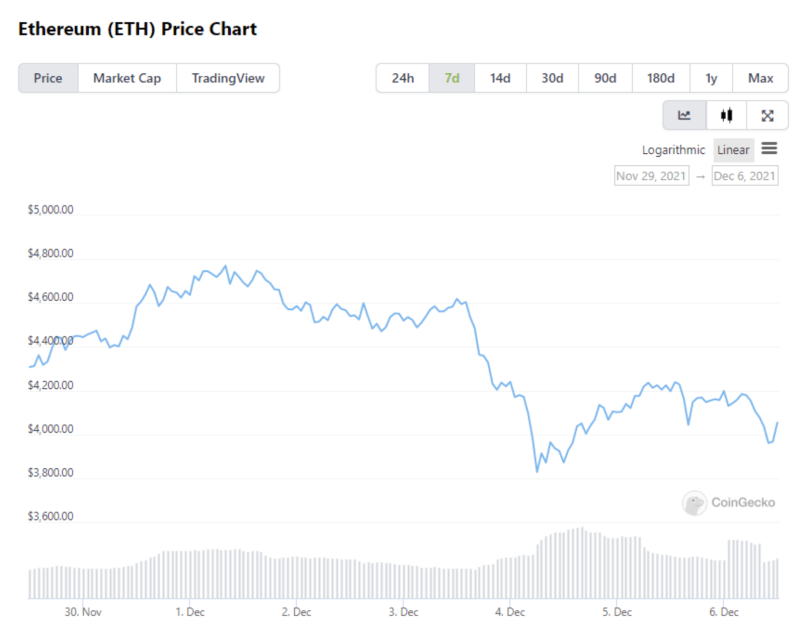Choose 14d time range
The width and height of the screenshot is (810, 628).
[500, 78]
